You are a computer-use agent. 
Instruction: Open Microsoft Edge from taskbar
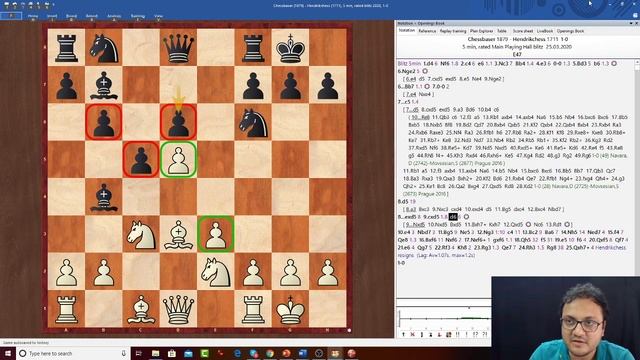(x=237, y=353)
